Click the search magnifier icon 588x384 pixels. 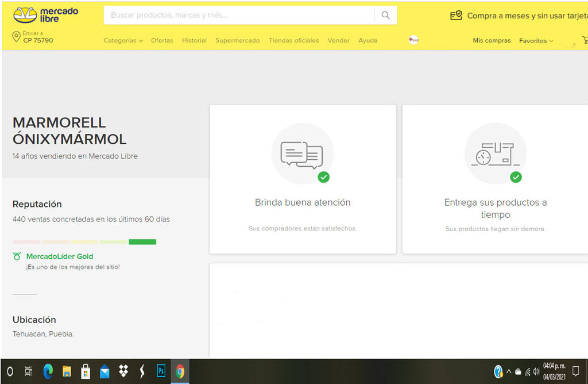point(385,15)
